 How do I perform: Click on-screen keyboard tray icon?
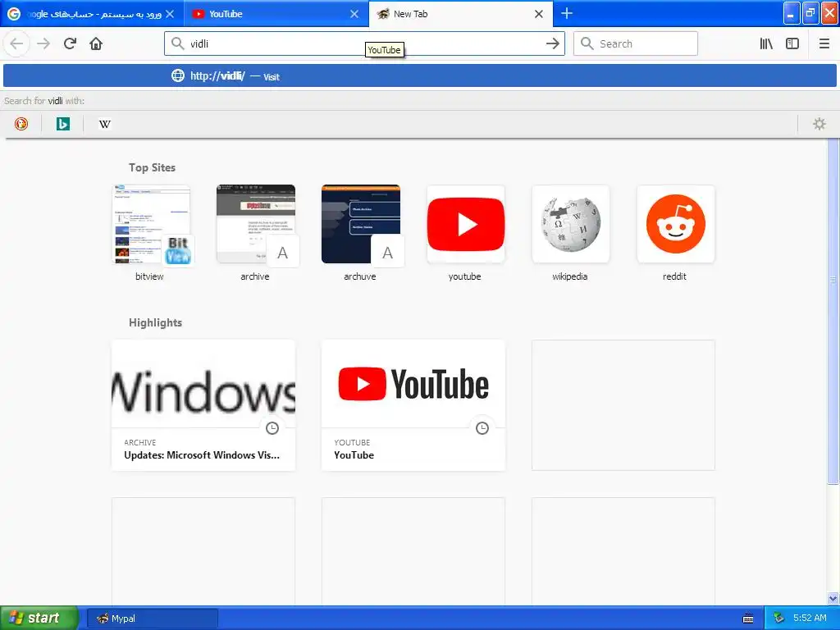[748, 619]
